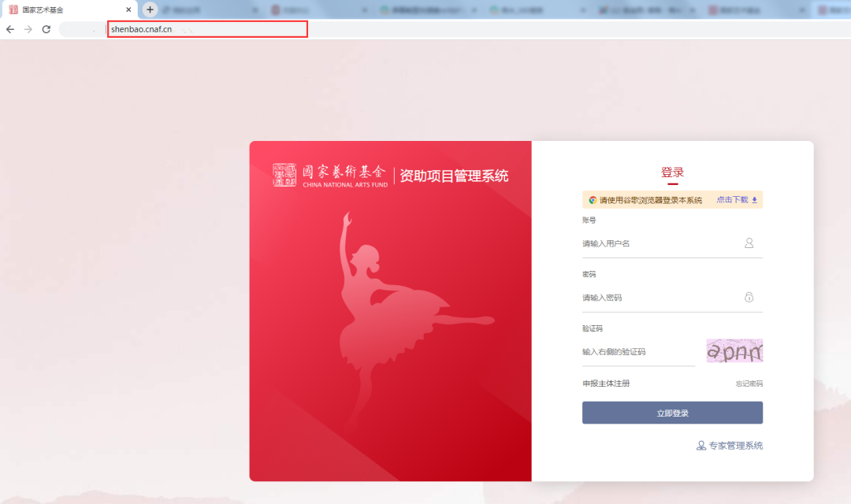The image size is (851, 504).
Task: Click the 点击下载 download link
Action: 732,200
